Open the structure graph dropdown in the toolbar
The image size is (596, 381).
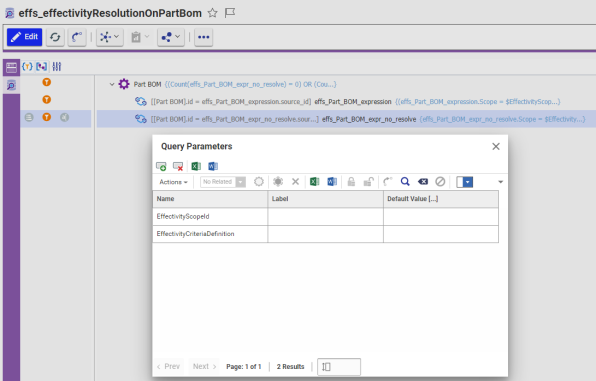tap(109, 37)
